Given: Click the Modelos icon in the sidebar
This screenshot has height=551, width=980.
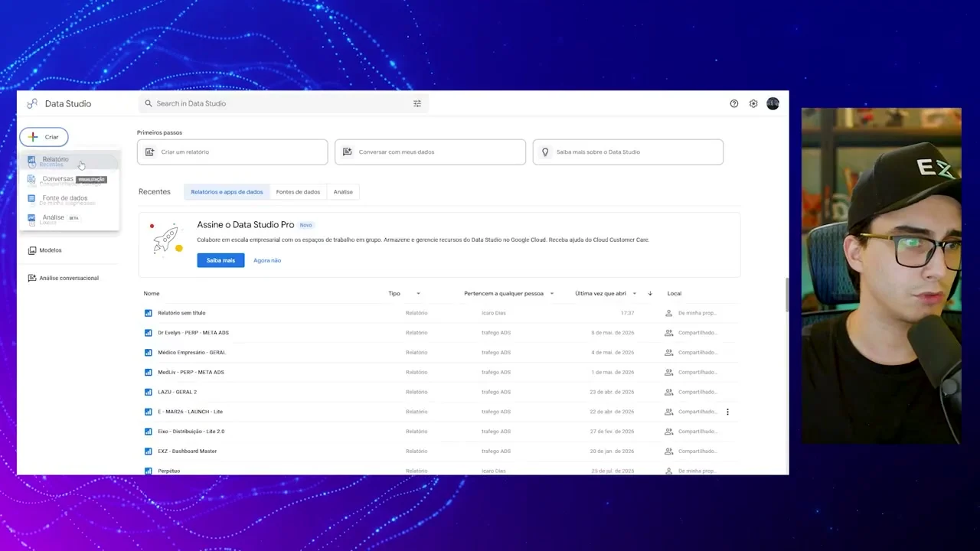Looking at the screenshot, I should (32, 250).
